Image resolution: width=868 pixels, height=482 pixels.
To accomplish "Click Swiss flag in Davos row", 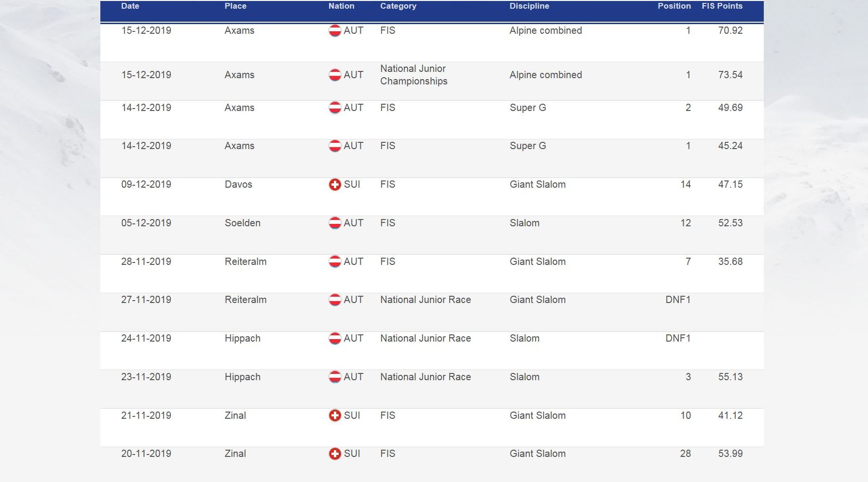I will pyautogui.click(x=335, y=184).
